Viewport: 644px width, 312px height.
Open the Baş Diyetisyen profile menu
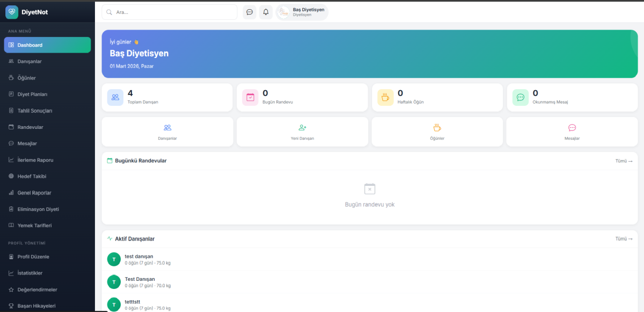coord(302,12)
